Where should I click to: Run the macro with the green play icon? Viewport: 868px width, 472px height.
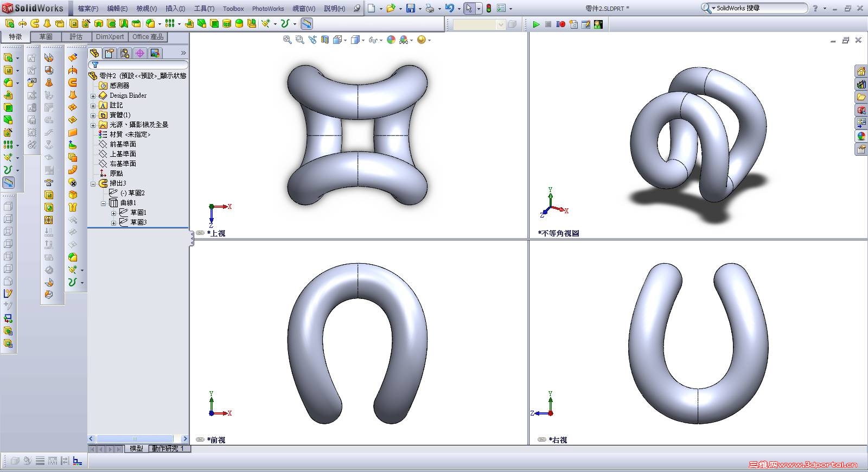pos(536,24)
